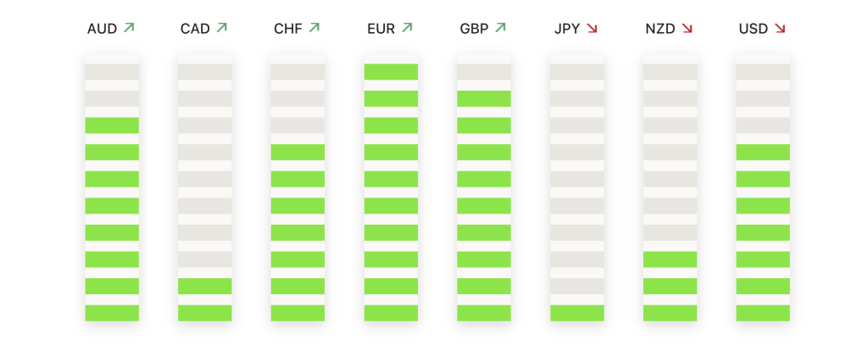Screen dimensions: 868x351
Task: Click the single green bar in JPY column
Action: coord(576,313)
